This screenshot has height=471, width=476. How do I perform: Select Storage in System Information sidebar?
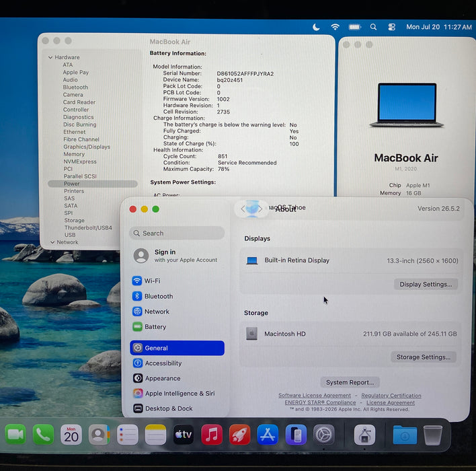75,220
